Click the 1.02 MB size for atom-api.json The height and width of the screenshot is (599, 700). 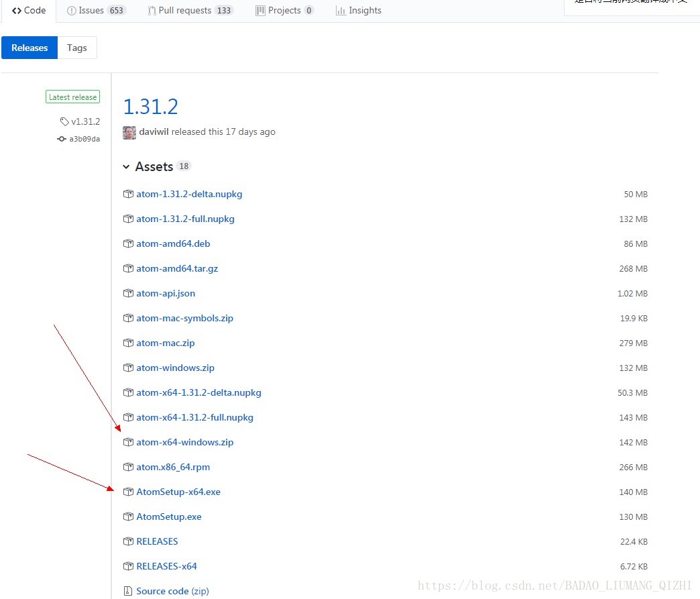tap(632, 294)
